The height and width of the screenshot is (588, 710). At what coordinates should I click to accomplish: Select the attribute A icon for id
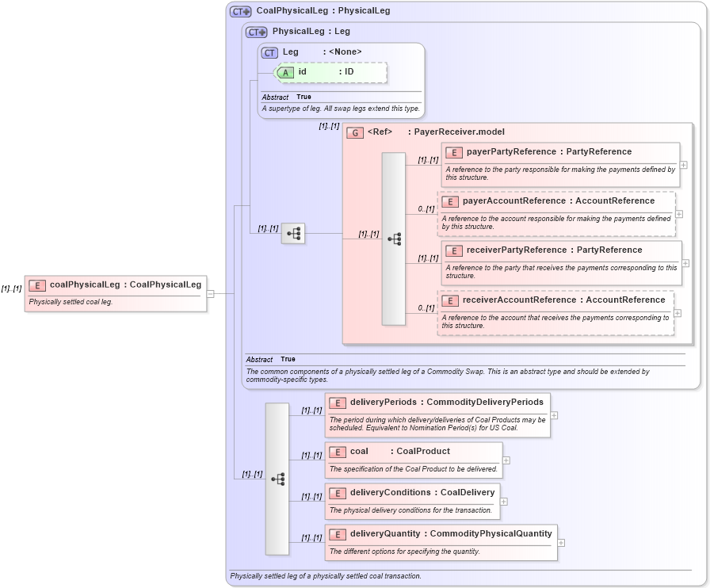click(285, 72)
